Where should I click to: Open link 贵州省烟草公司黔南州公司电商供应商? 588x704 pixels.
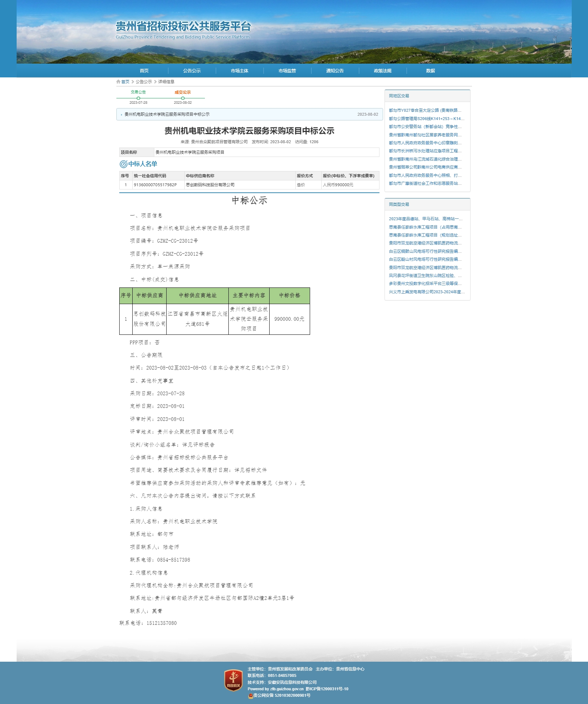(x=425, y=167)
